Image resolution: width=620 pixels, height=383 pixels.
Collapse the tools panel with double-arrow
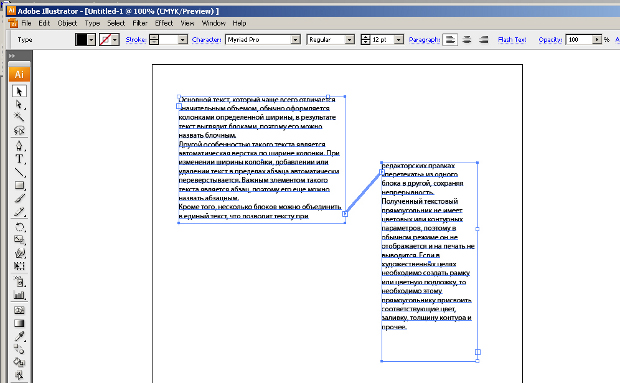12,56
